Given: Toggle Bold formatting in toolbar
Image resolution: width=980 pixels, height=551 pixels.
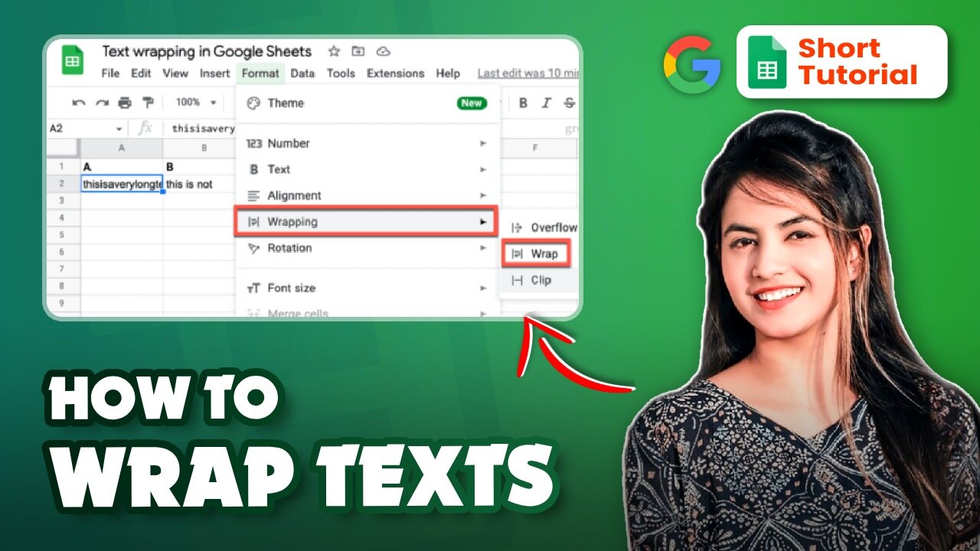Looking at the screenshot, I should 523,103.
